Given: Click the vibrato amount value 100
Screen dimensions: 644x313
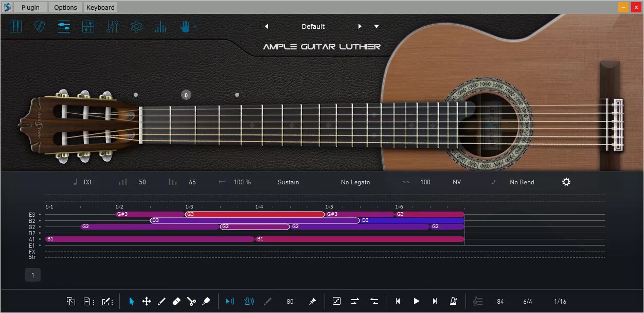Looking at the screenshot, I should coord(425,182).
